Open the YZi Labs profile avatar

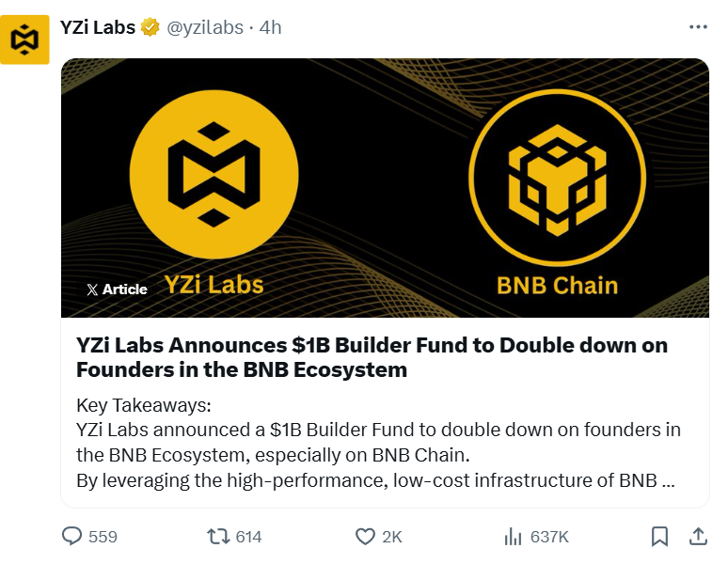24,39
